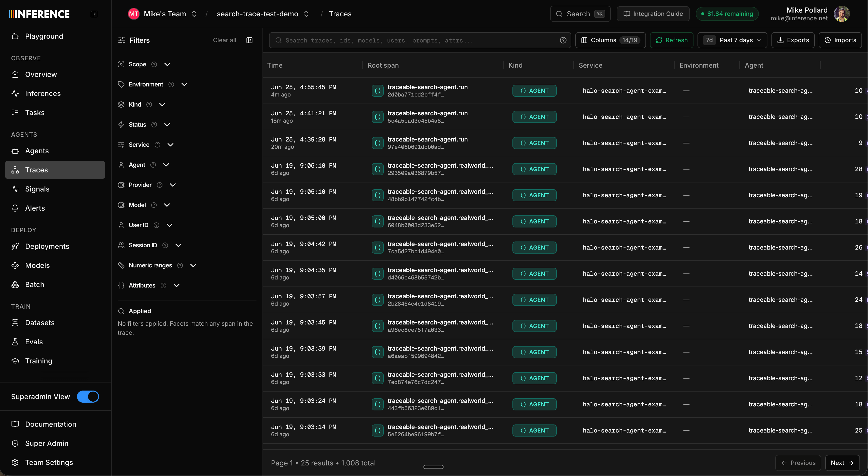Open Alerts in the sidebar
This screenshot has width=868, height=476.
55,208
